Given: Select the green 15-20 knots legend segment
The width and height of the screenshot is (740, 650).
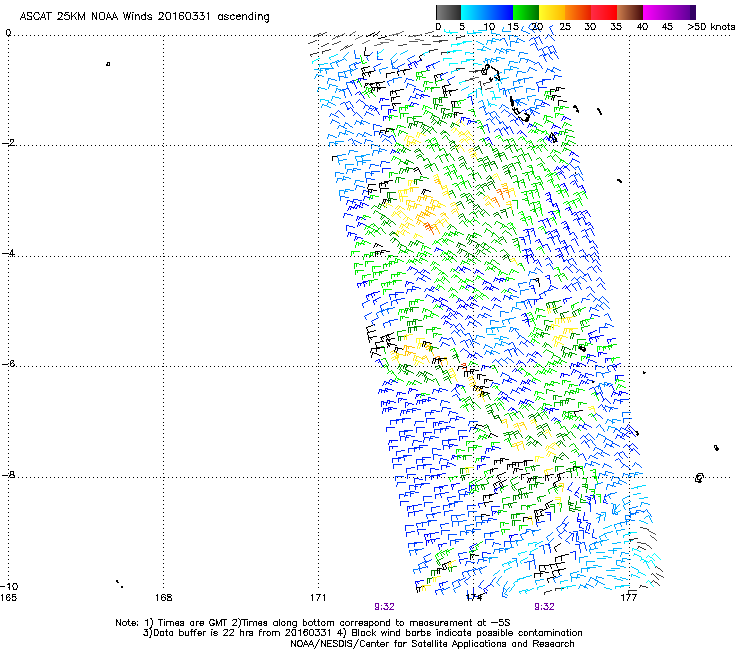Looking at the screenshot, I should pyautogui.click(x=526, y=12).
